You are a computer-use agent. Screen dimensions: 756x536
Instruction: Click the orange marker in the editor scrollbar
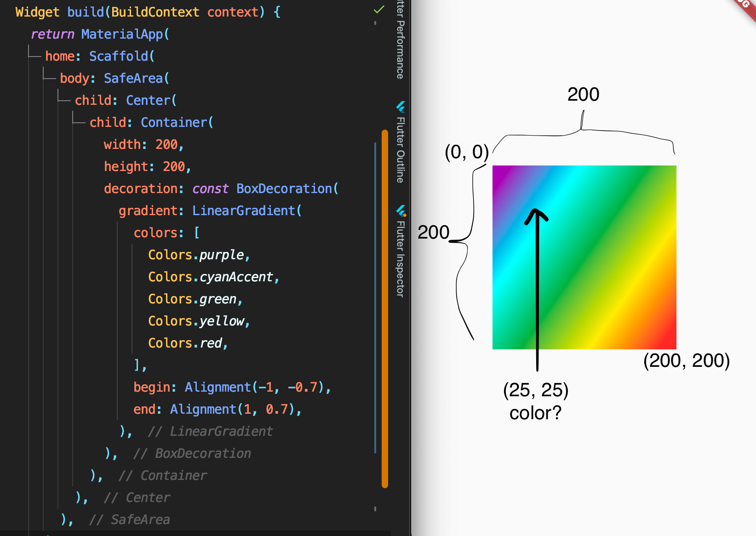coord(384,308)
